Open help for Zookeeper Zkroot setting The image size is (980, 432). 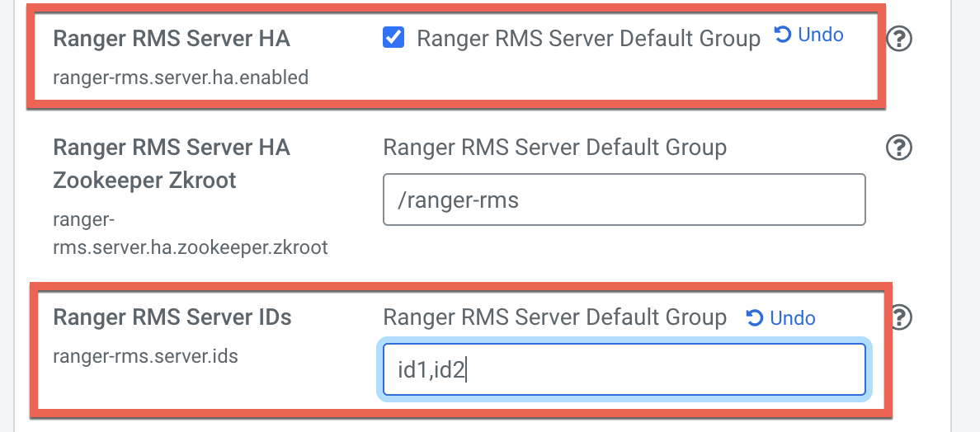point(898,148)
